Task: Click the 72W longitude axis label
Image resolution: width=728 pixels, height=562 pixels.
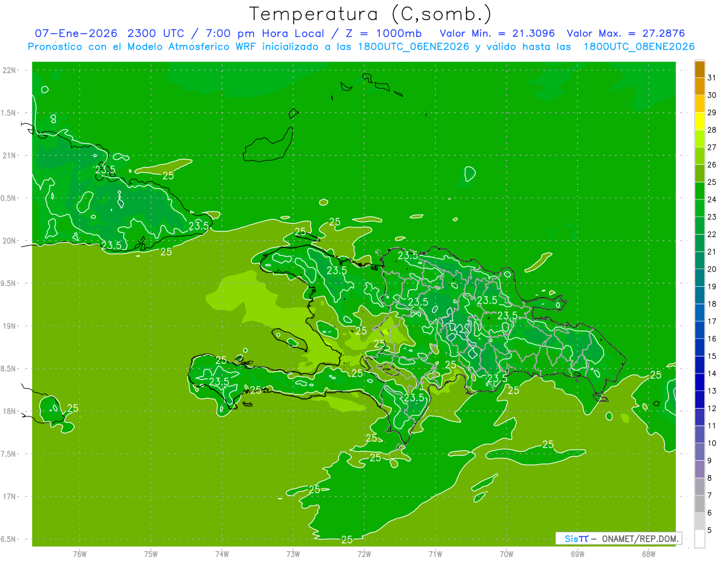Action: pos(364,554)
